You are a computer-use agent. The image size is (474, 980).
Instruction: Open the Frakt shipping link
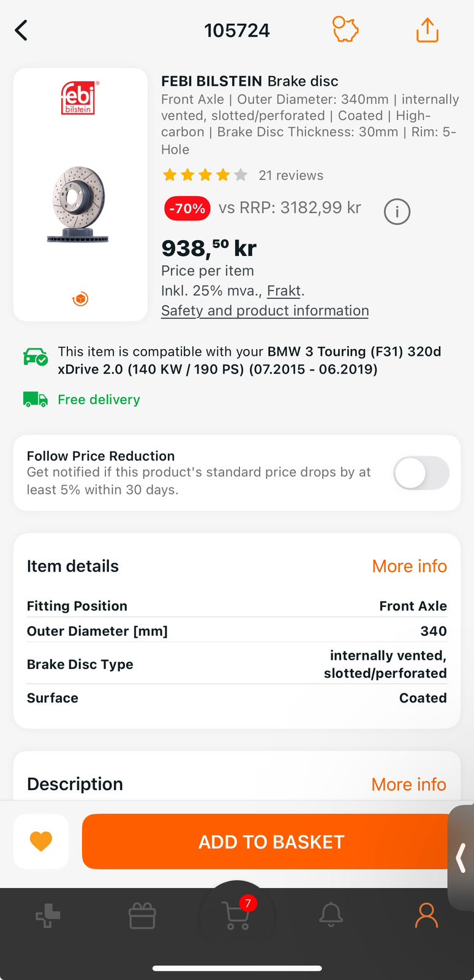coord(284,290)
